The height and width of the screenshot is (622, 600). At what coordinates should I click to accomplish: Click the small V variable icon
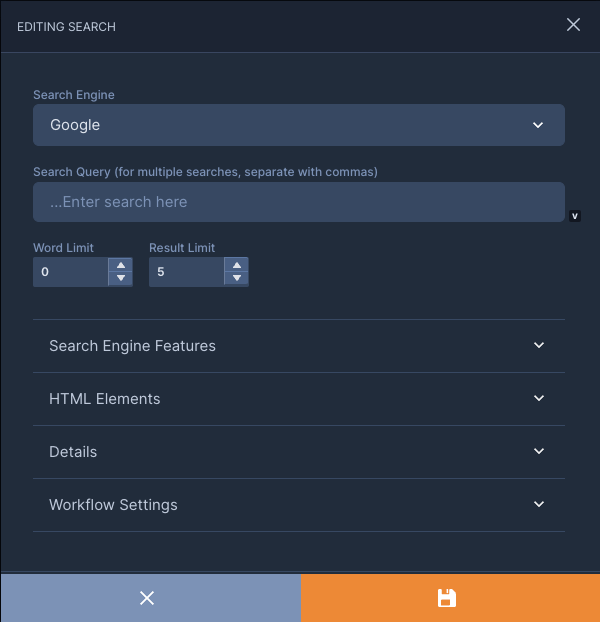(x=575, y=216)
